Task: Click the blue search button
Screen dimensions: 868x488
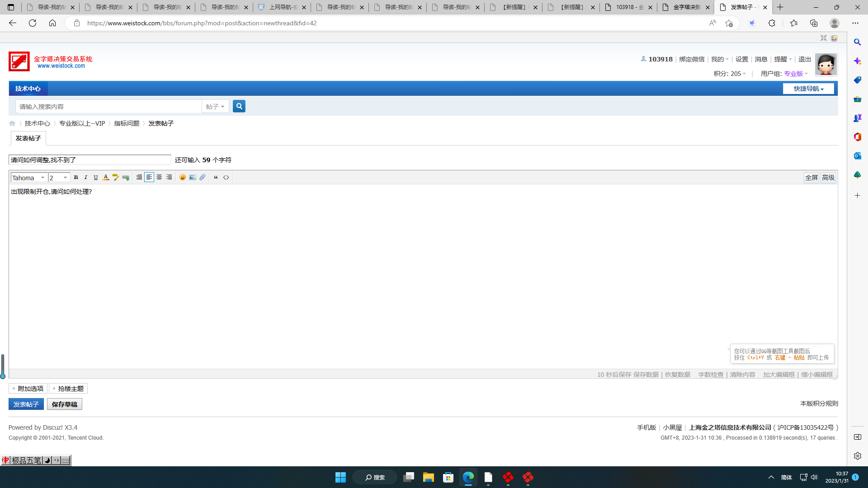Action: pyautogui.click(x=239, y=106)
